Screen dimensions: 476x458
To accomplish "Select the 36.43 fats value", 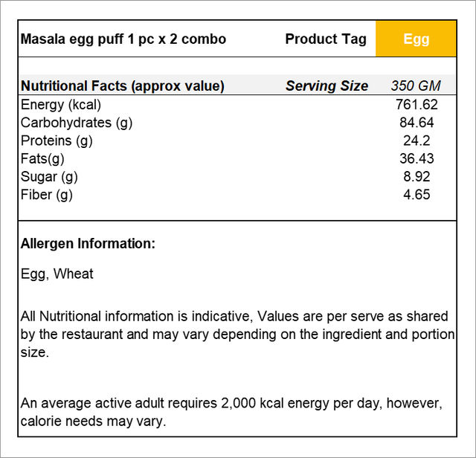I will (x=416, y=158).
